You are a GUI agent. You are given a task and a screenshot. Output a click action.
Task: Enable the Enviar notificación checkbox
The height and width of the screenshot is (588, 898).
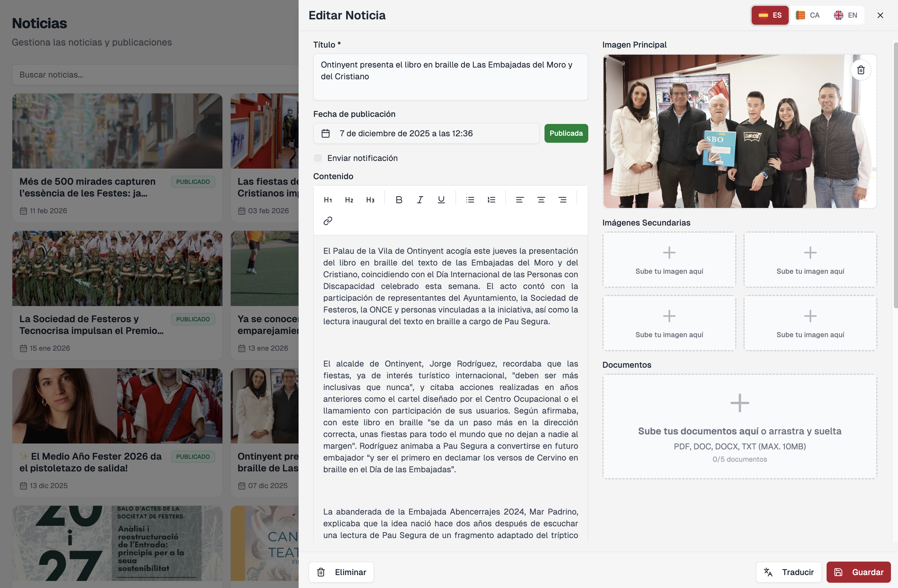pyautogui.click(x=318, y=158)
